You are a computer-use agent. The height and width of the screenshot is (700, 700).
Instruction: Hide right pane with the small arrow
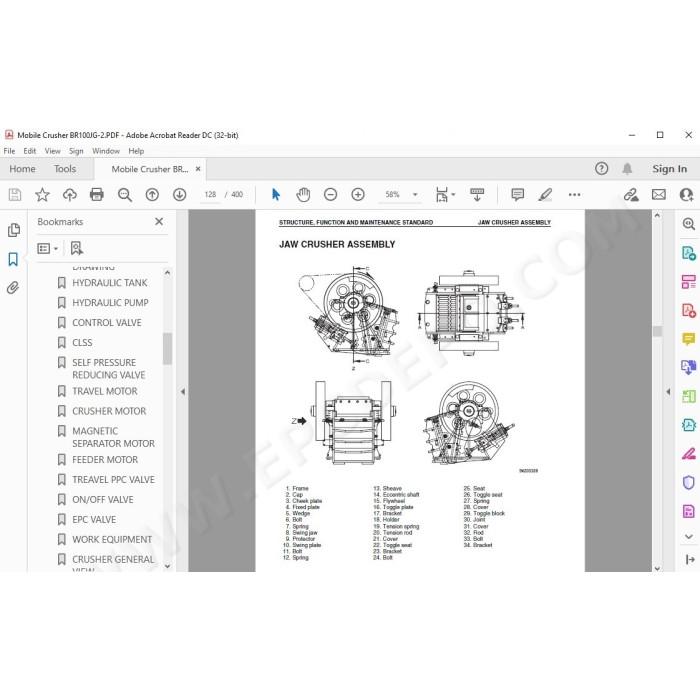[668, 392]
